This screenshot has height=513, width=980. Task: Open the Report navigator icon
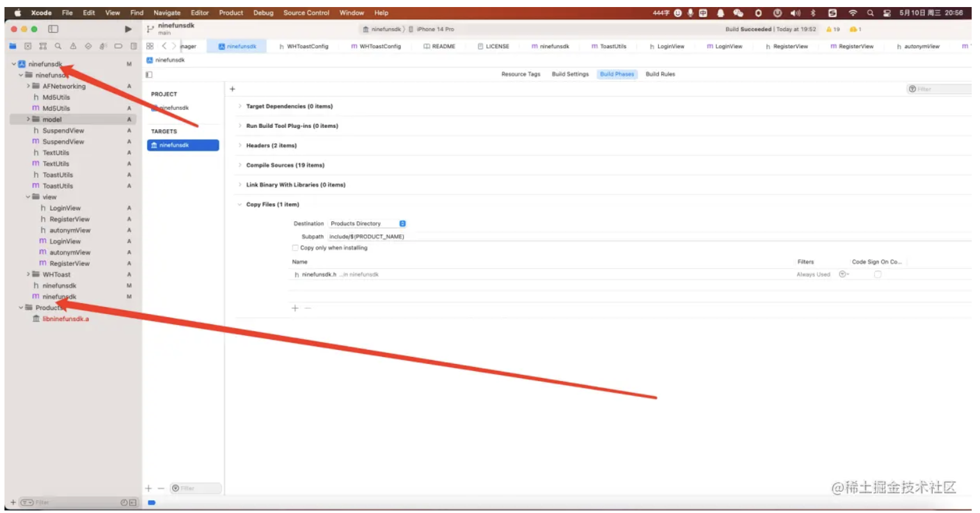point(133,46)
